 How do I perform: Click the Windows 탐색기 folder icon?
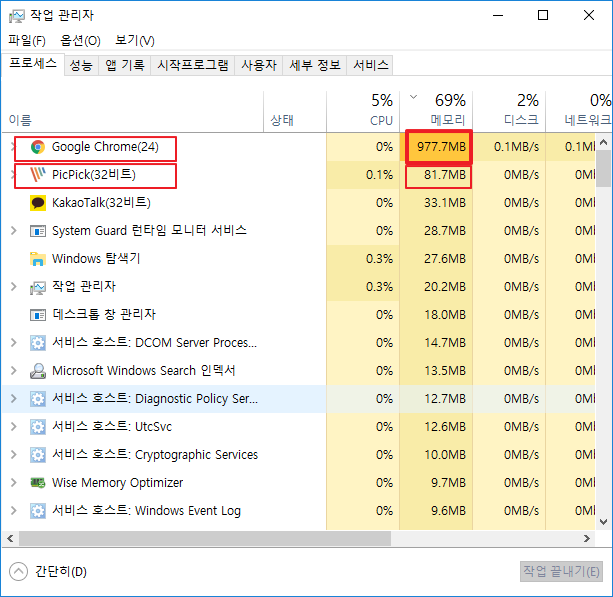(x=38, y=259)
